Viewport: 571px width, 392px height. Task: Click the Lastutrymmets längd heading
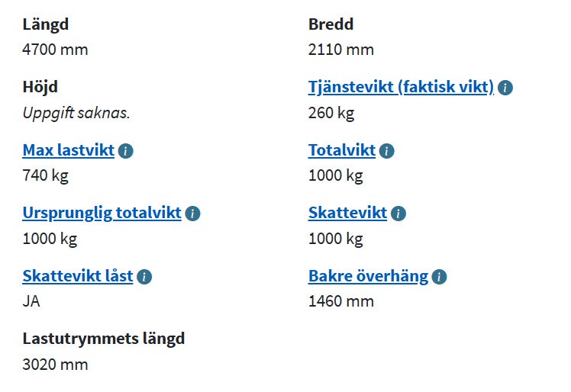(x=104, y=339)
